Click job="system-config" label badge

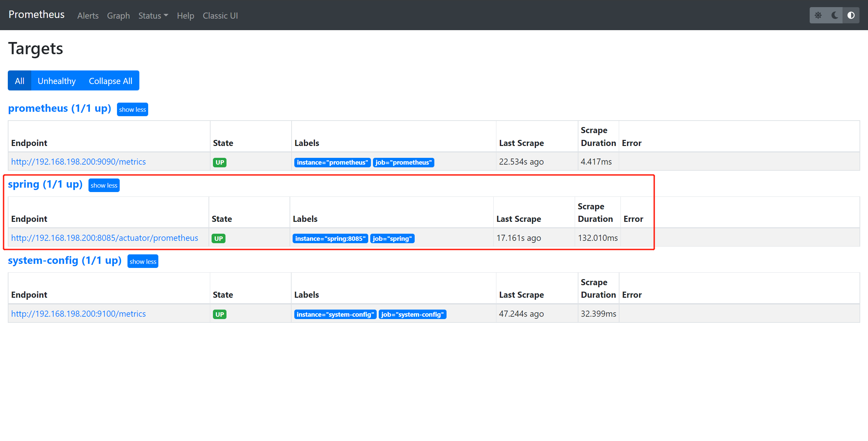click(412, 314)
